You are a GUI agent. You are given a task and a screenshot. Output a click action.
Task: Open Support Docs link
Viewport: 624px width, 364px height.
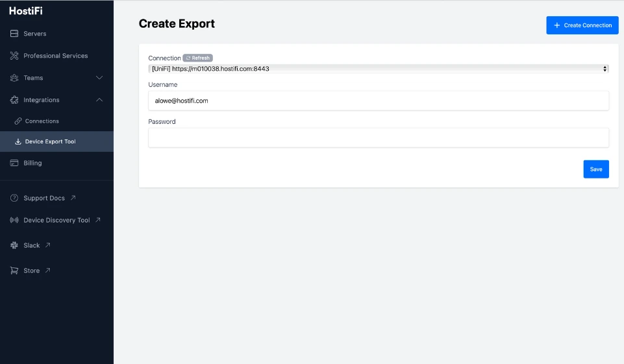(x=44, y=198)
